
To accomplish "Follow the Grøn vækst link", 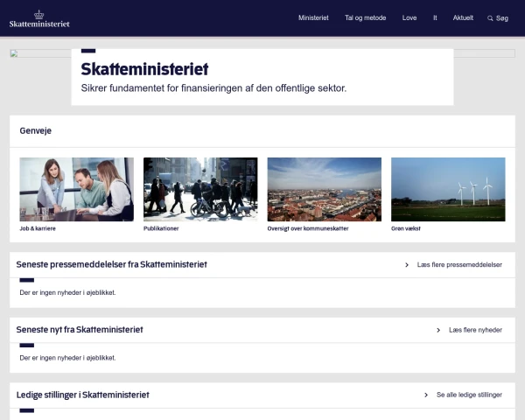I will (406, 228).
